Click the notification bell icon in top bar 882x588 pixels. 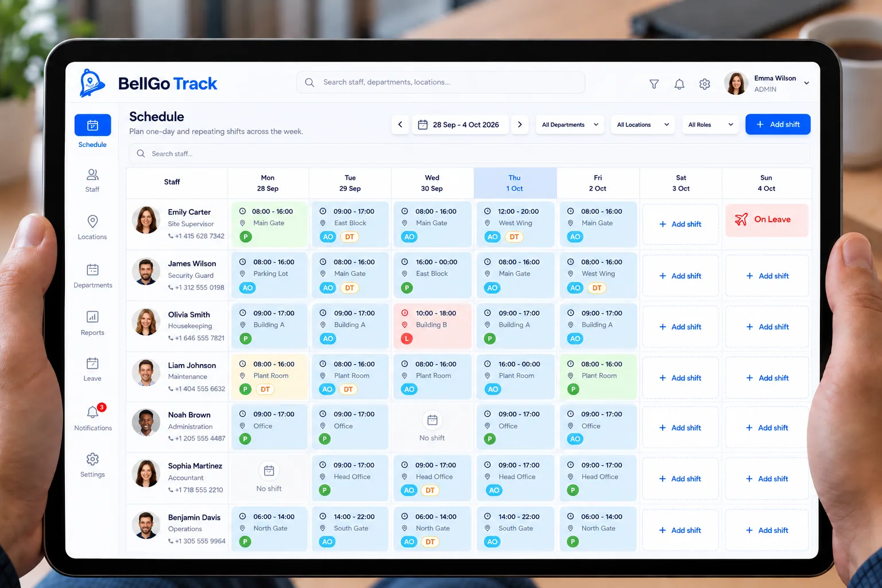679,84
